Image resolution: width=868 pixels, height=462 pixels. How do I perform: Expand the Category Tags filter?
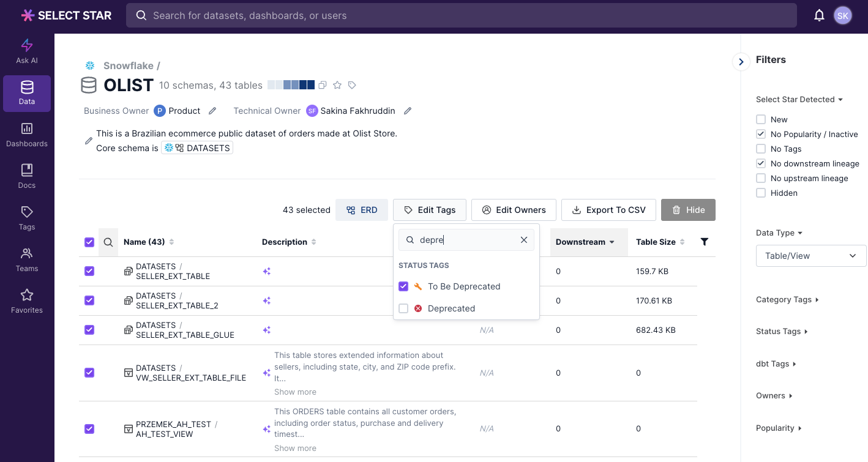point(788,299)
